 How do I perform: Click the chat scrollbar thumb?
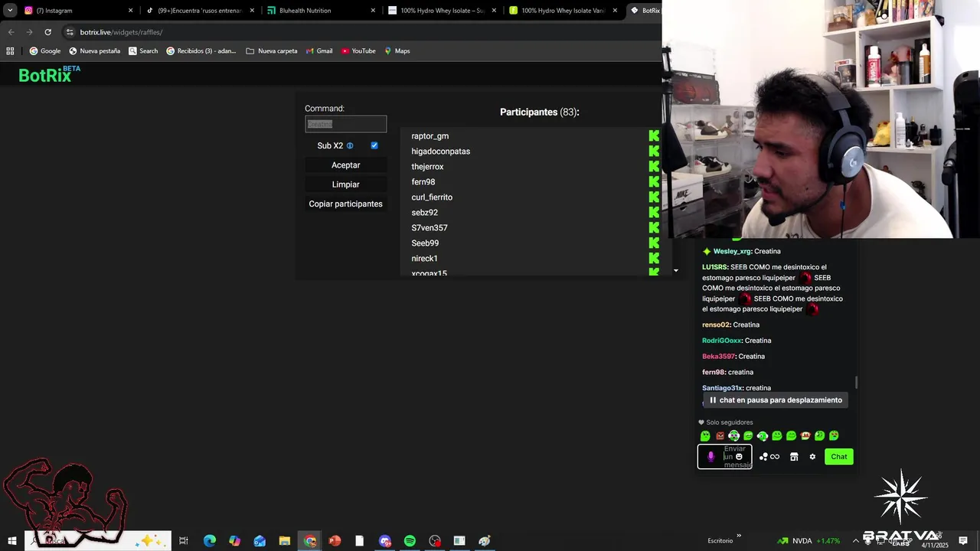[x=856, y=382]
